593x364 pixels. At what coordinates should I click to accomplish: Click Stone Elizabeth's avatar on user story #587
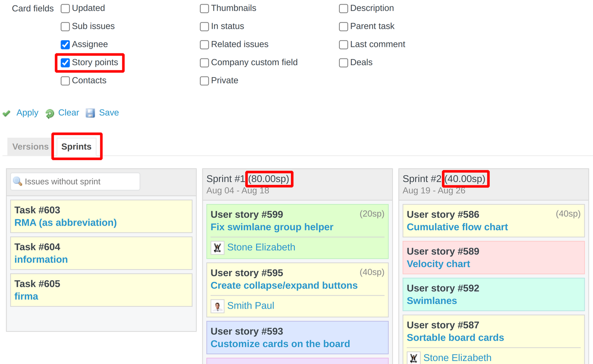(413, 358)
